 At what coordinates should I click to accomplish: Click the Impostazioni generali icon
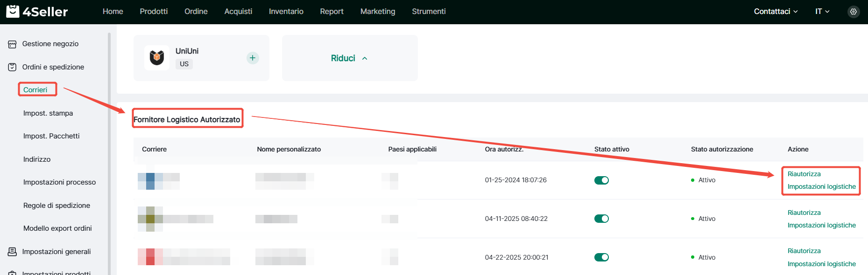(x=12, y=252)
